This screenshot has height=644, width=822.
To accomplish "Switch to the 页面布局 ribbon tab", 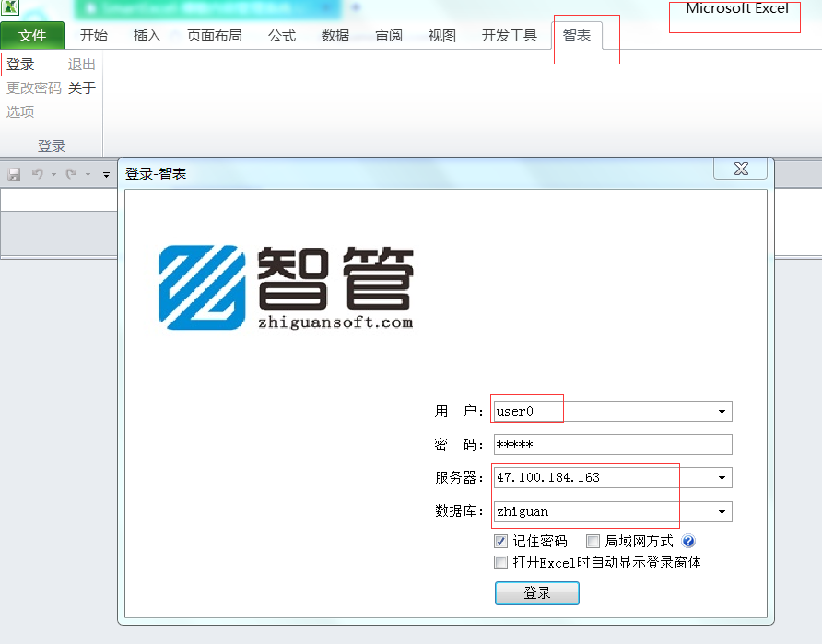I will click(x=215, y=36).
